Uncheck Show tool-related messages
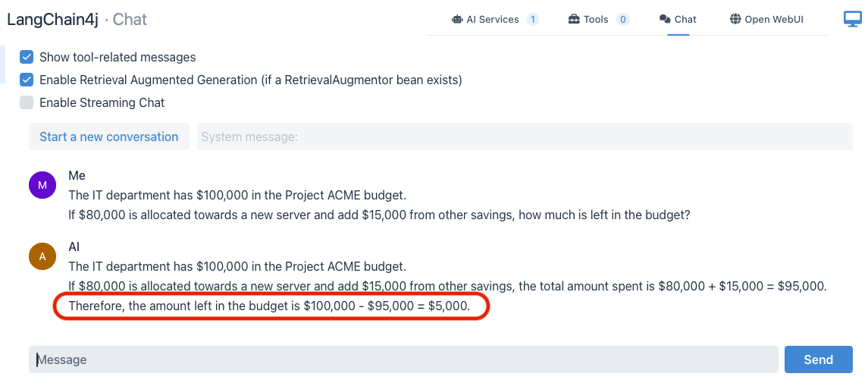This screenshot has width=868, height=386. point(27,57)
